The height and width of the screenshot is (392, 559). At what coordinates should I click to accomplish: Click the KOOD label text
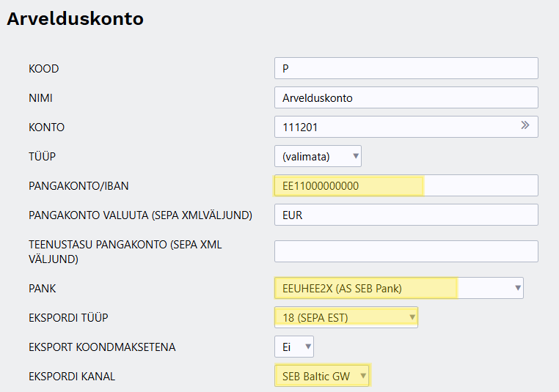[x=43, y=69]
